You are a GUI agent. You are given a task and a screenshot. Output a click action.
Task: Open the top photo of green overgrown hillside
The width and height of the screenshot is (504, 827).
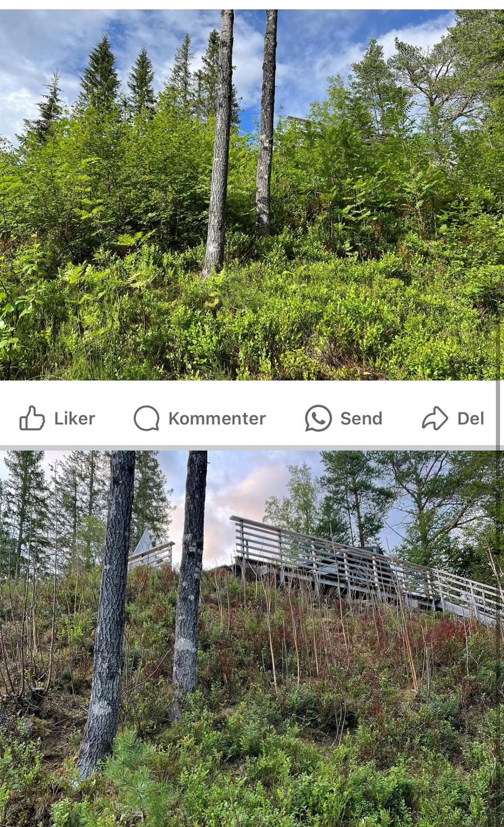pyautogui.click(x=252, y=194)
